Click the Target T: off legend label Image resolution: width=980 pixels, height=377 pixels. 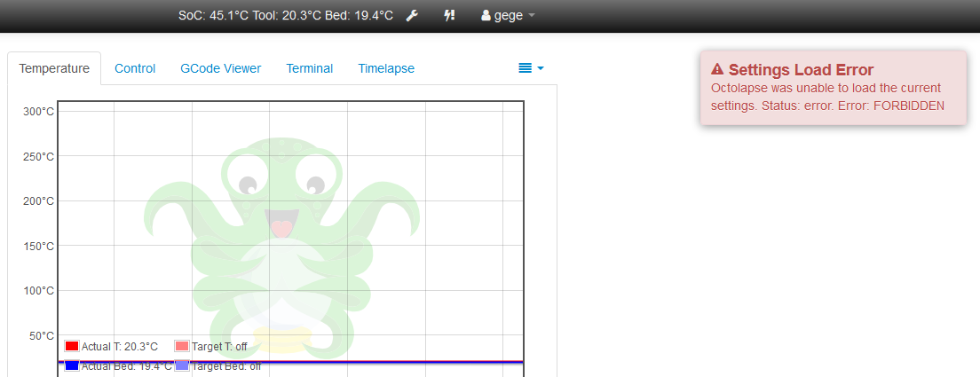pyautogui.click(x=219, y=347)
